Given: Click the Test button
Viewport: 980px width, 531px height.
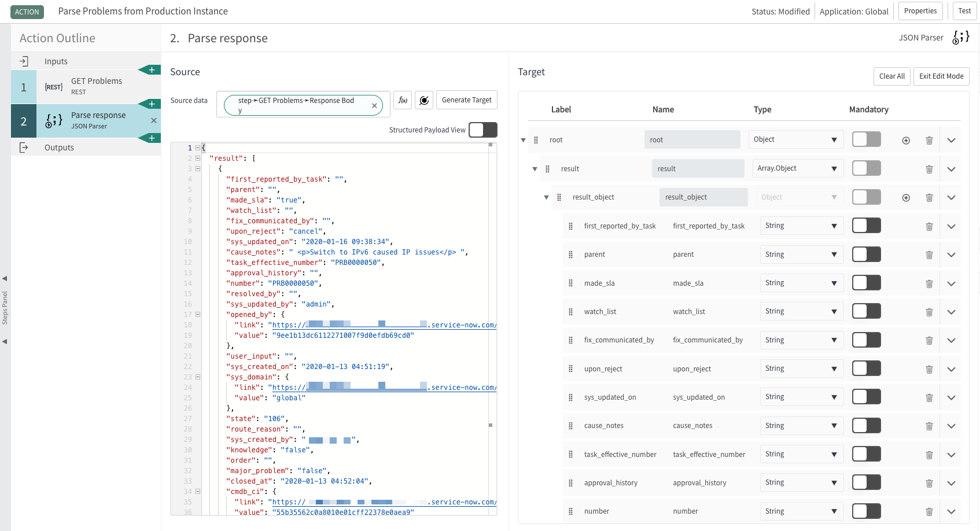Looking at the screenshot, I should click(x=964, y=11).
